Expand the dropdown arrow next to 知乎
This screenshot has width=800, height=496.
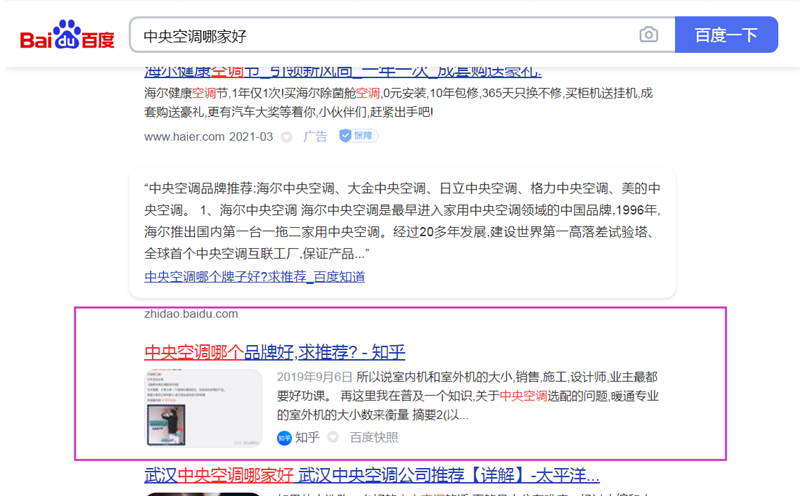tap(333, 437)
